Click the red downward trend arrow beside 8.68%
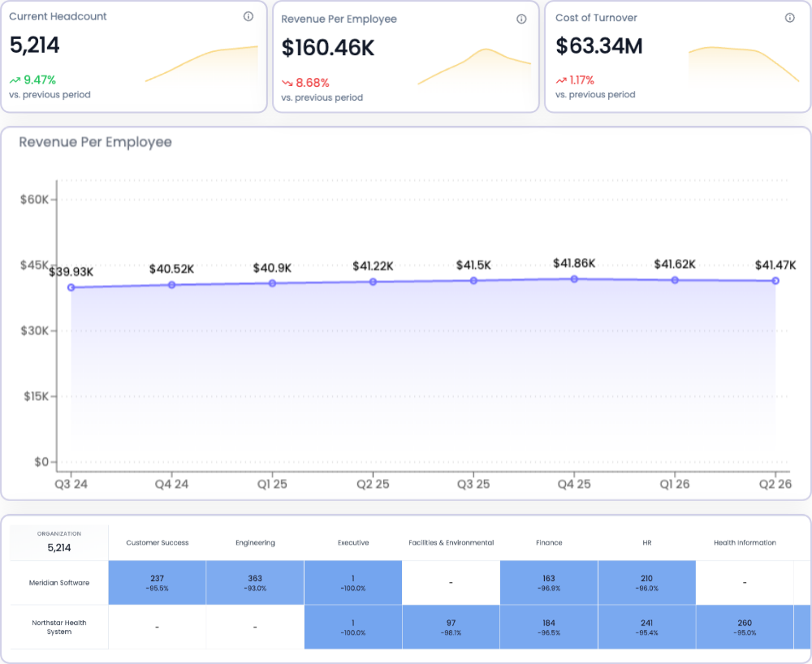 pos(287,83)
